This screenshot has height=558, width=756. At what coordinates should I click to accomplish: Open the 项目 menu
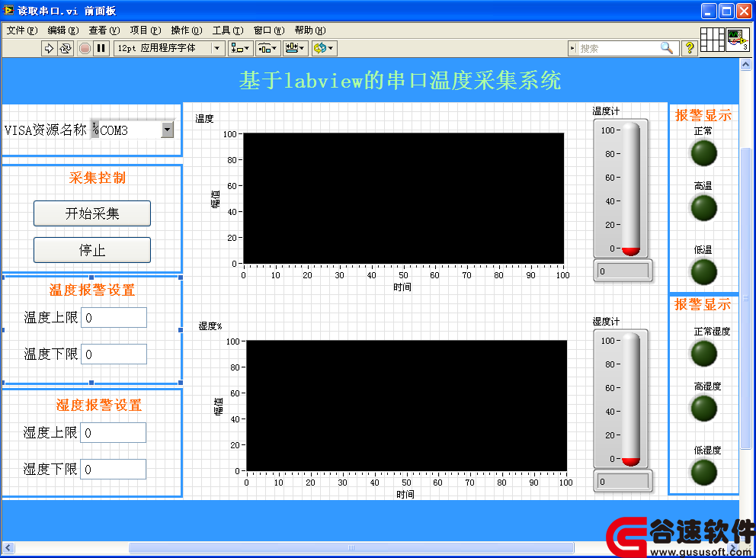point(145,30)
